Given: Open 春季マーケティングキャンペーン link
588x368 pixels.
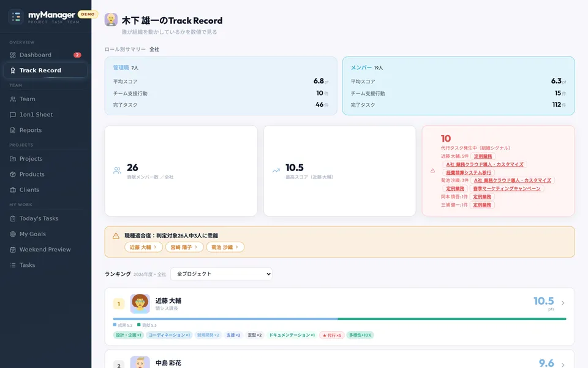Looking at the screenshot, I should tap(507, 188).
